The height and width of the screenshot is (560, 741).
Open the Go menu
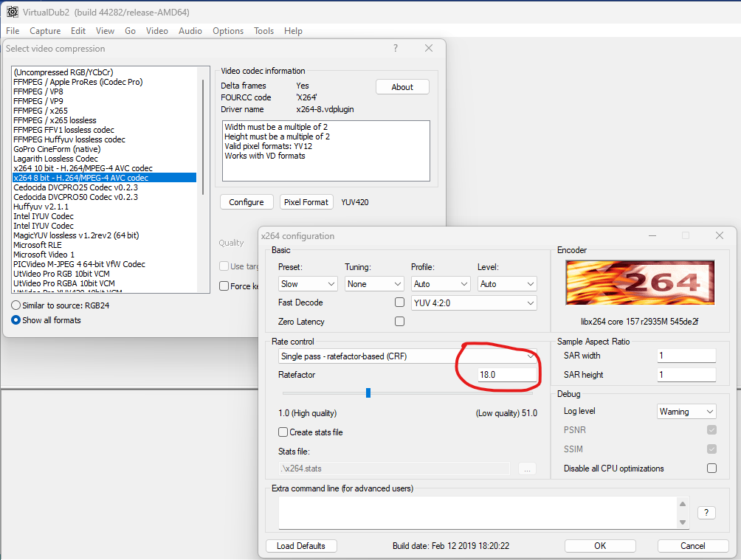coord(130,31)
